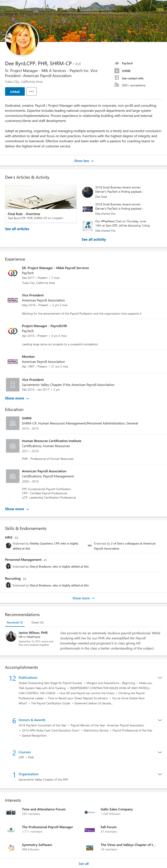Image resolution: width=167 pixels, height=868 pixels.
Task: Click the 500+ connections people icon
Action: click(x=116, y=85)
